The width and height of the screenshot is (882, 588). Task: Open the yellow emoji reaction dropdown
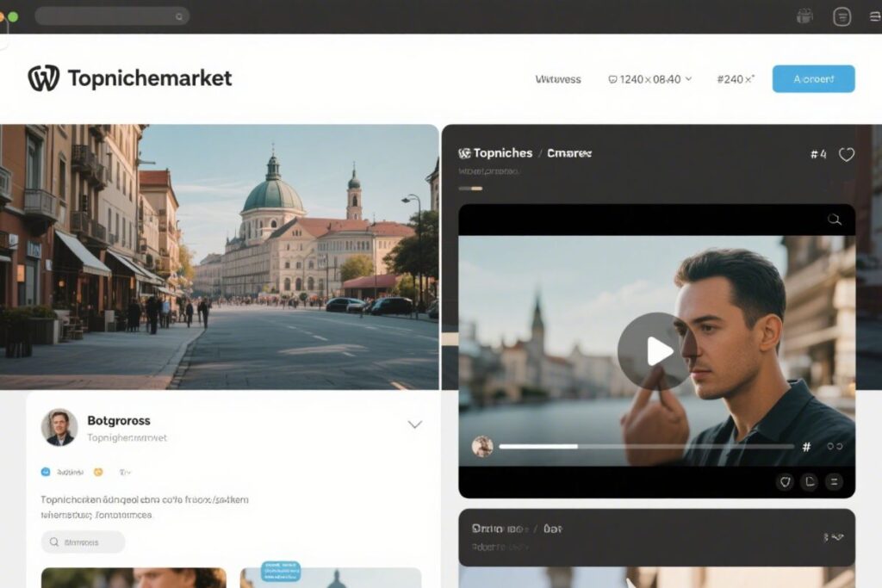pyautogui.click(x=98, y=472)
